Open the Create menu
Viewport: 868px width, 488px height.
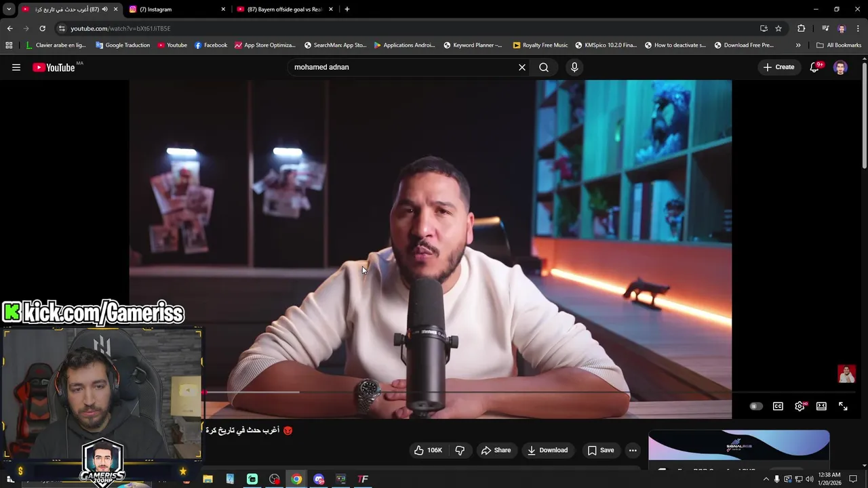(778, 67)
